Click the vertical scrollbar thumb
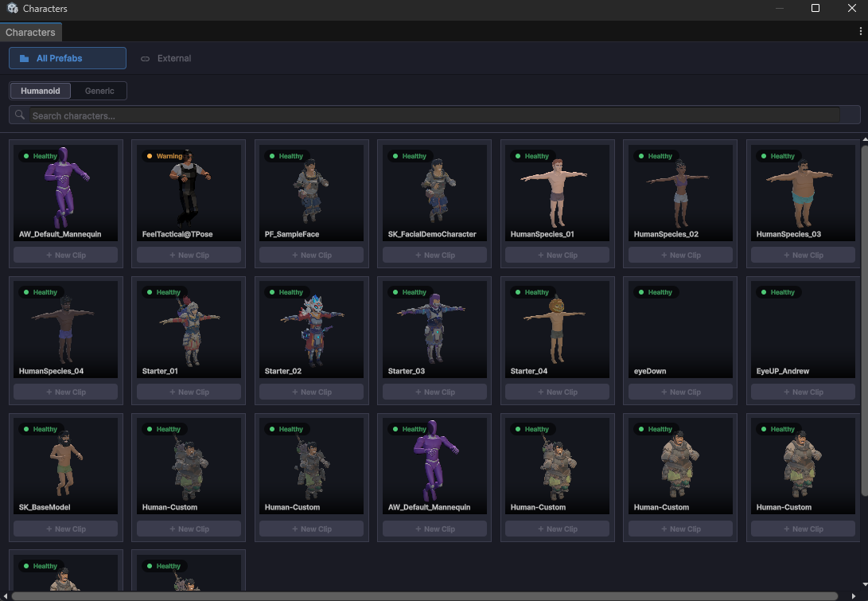Image resolution: width=868 pixels, height=601 pixels. [865, 320]
